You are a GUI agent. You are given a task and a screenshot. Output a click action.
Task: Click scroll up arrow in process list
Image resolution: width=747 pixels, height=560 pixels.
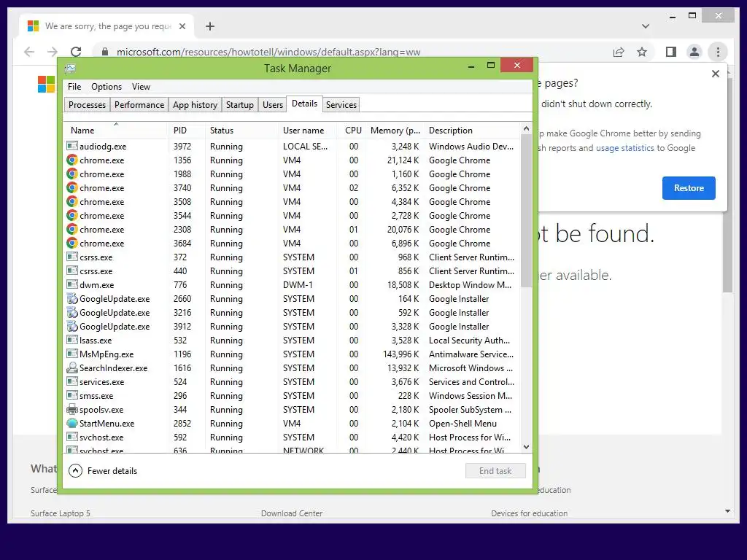coord(526,128)
